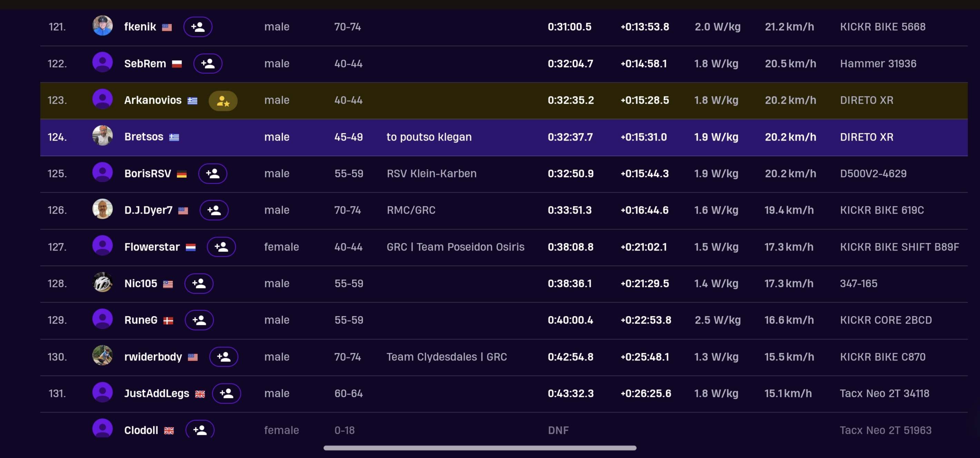The height and width of the screenshot is (458, 980).
Task: Follow RuneG with the add-person icon
Action: (x=199, y=320)
